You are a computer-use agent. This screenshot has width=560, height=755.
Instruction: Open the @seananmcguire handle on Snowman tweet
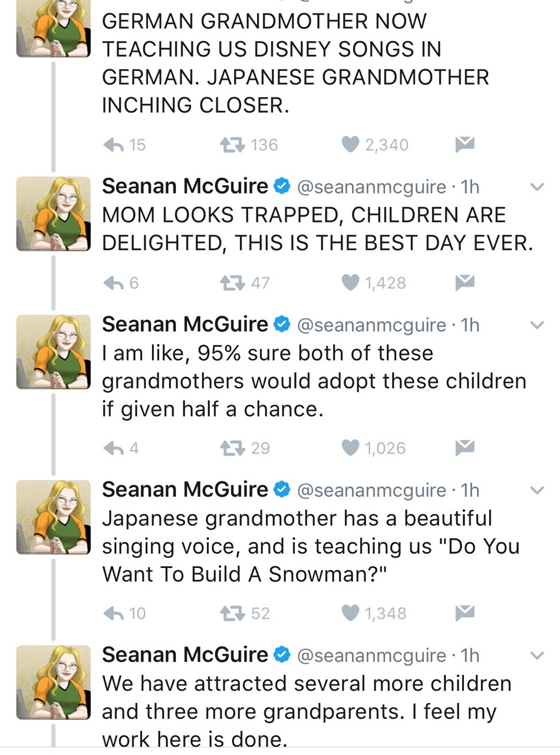click(x=371, y=490)
